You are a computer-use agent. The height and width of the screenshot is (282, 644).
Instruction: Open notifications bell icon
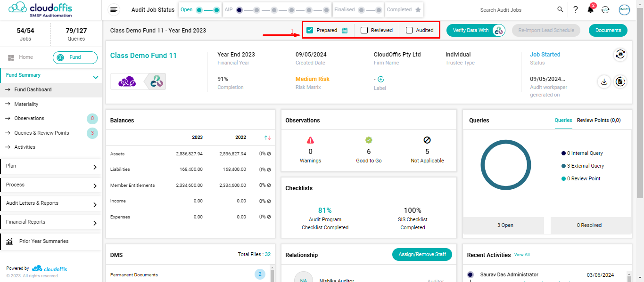pyautogui.click(x=590, y=9)
